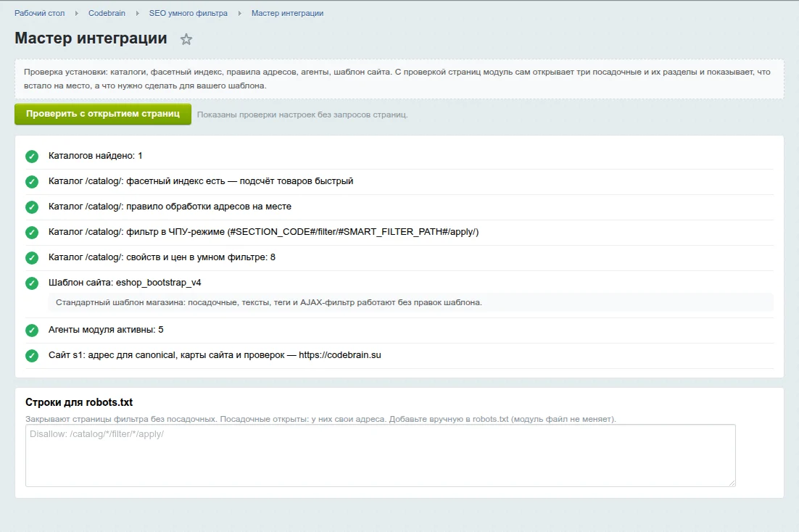Click check icon for 'фасетный индекс есть' row
The image size is (799, 532).
32,181
